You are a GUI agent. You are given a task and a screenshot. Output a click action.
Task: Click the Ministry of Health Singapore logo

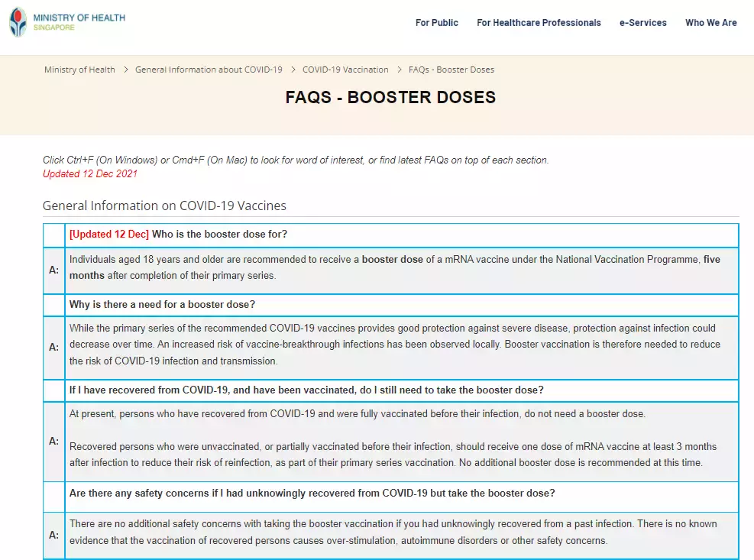click(x=67, y=22)
